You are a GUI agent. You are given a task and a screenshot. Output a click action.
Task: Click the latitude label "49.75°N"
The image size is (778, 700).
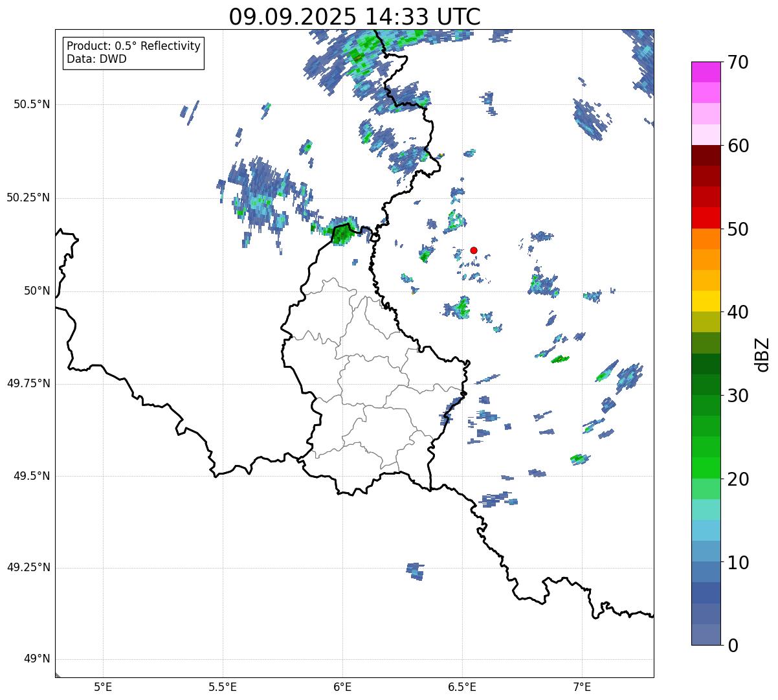point(28,383)
